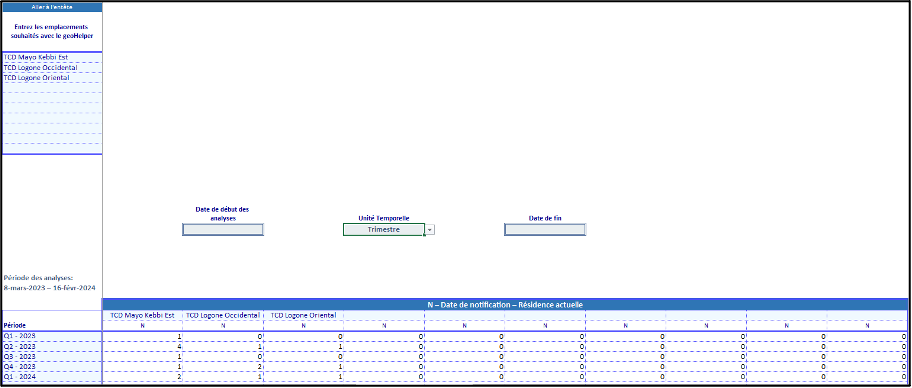The image size is (912, 388).
Task: Click first empty location cell below TCD Logone Oriental
Action: 52,87
